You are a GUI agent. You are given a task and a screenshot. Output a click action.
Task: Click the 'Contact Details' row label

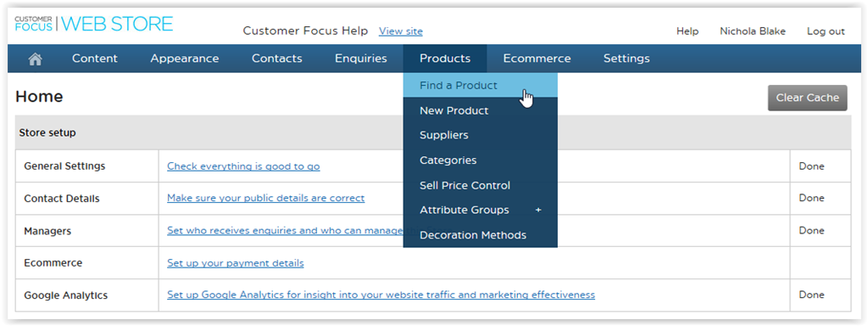coord(62,199)
